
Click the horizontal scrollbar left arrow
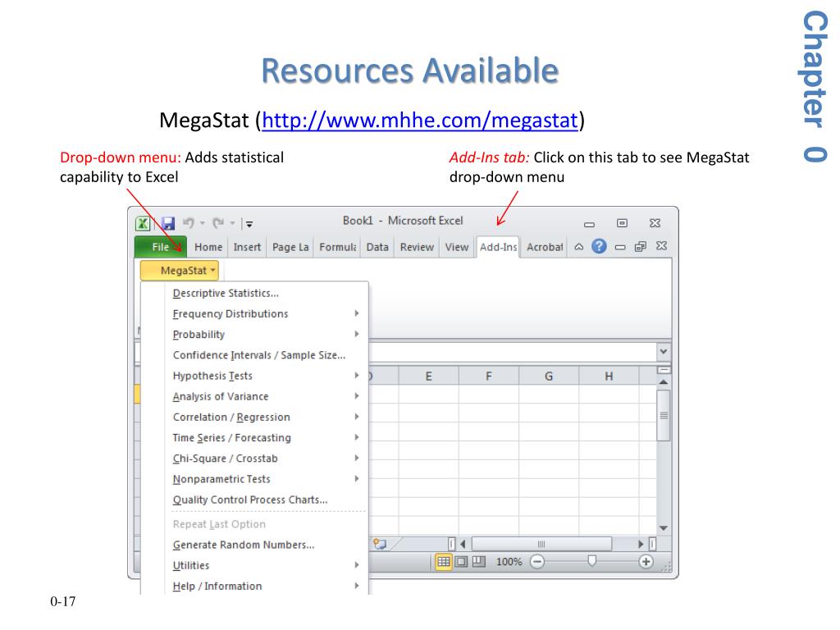pyautogui.click(x=463, y=545)
